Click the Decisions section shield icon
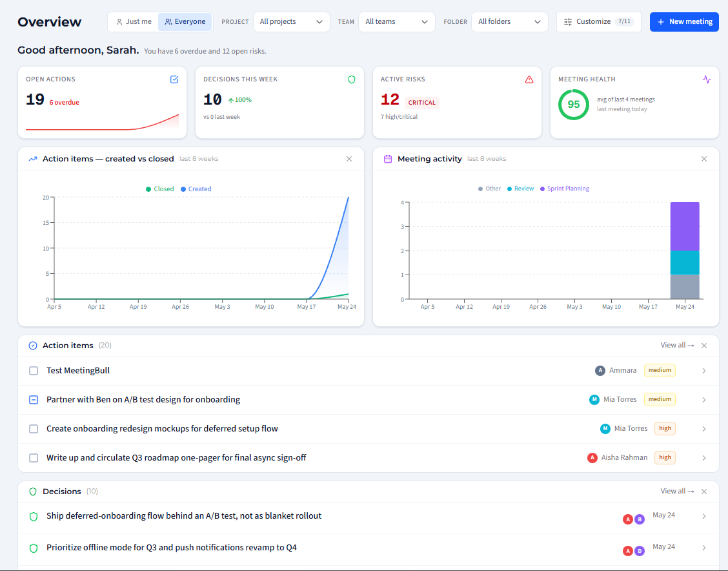728x571 pixels. 33,492
